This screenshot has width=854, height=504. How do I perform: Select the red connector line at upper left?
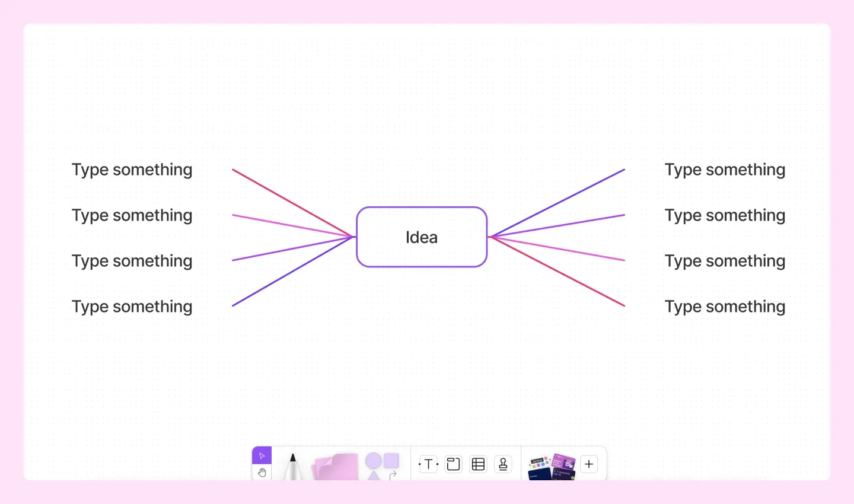coord(292,203)
